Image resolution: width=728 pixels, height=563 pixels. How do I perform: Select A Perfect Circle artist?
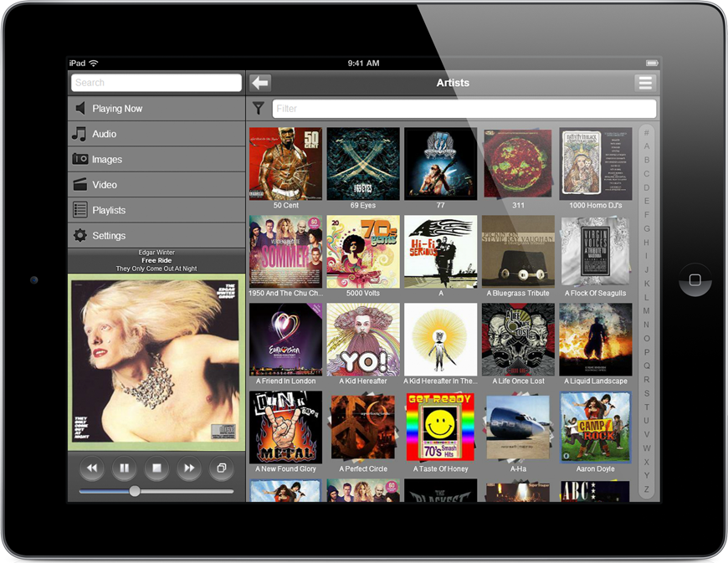[x=363, y=427]
